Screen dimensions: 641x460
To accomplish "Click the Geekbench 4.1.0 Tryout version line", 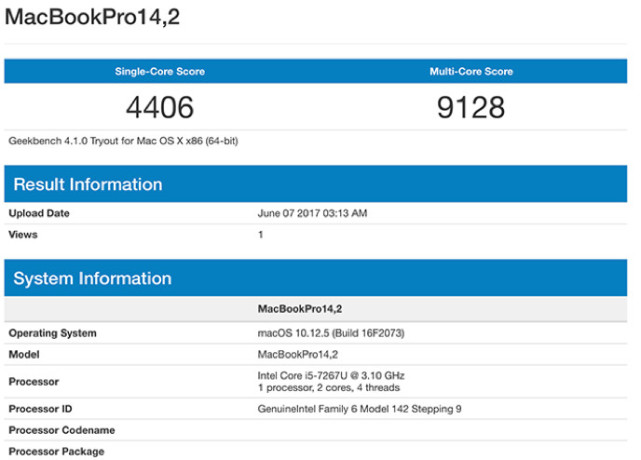I will click(123, 141).
